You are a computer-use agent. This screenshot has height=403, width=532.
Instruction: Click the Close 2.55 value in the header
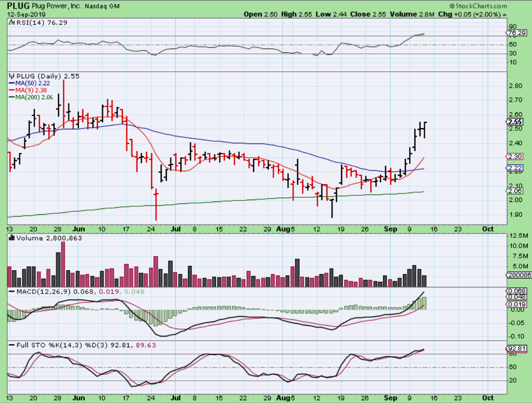click(x=368, y=14)
